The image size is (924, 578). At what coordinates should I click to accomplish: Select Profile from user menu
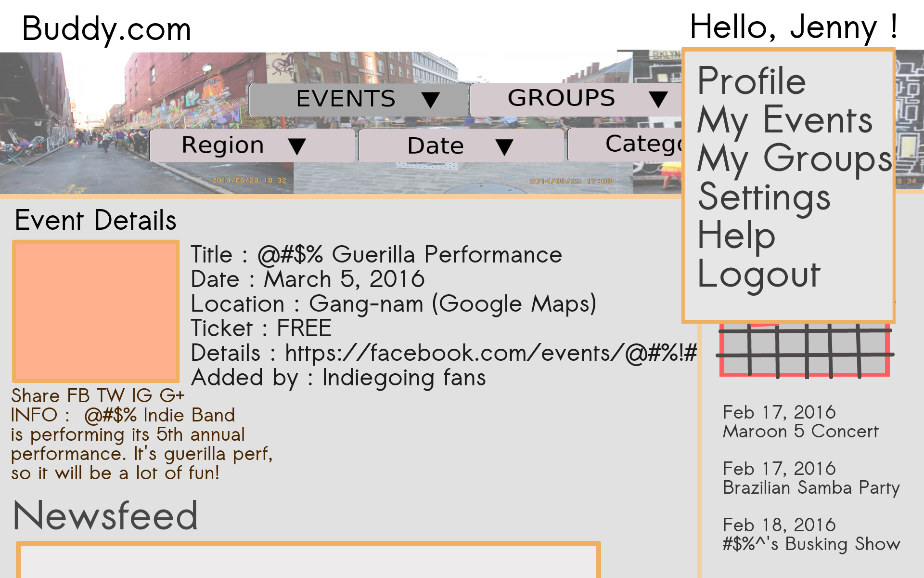pyautogui.click(x=751, y=81)
